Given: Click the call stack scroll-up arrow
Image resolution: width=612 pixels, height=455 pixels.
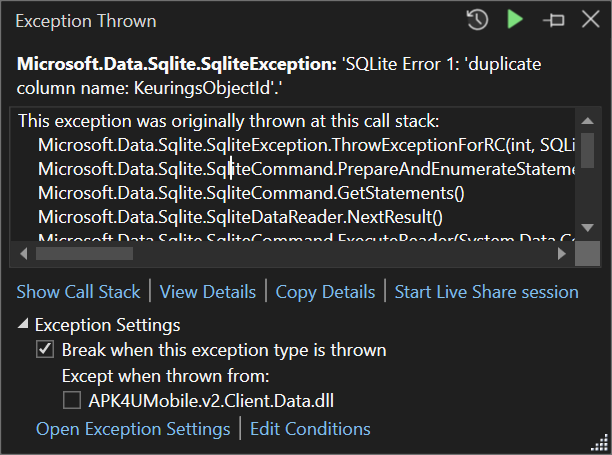Looking at the screenshot, I should point(588,122).
